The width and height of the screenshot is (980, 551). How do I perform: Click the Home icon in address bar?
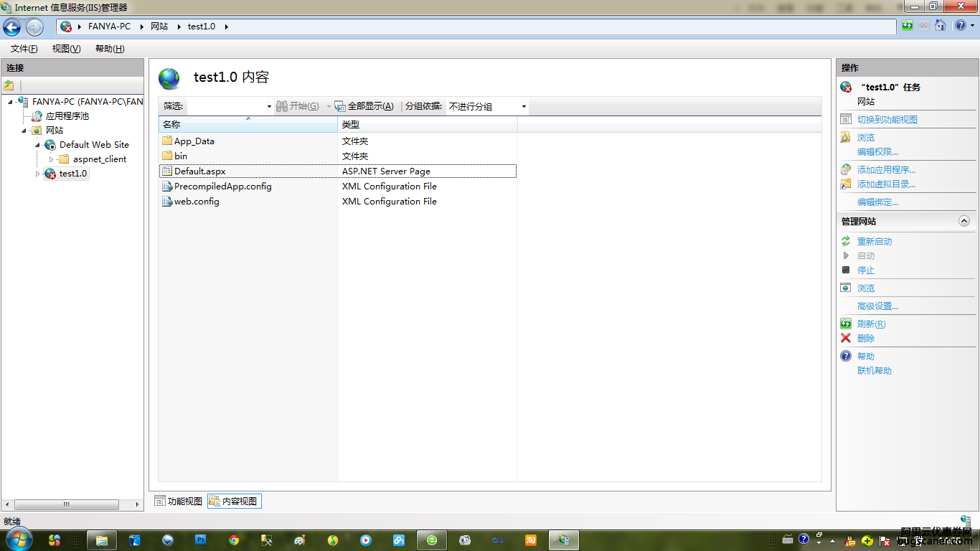[x=940, y=26]
